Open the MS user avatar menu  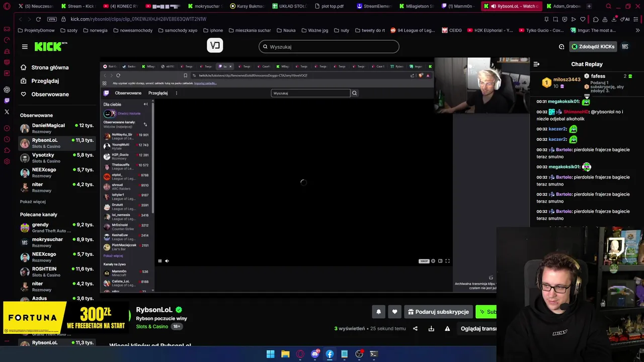(x=625, y=47)
